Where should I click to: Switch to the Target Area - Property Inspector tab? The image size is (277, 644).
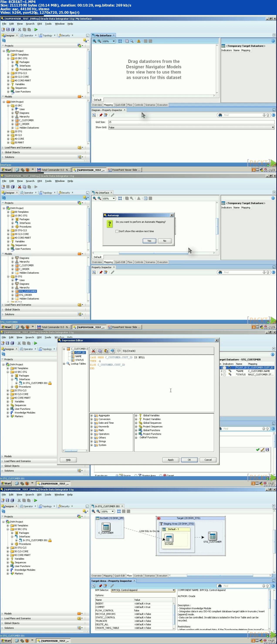(x=111, y=581)
